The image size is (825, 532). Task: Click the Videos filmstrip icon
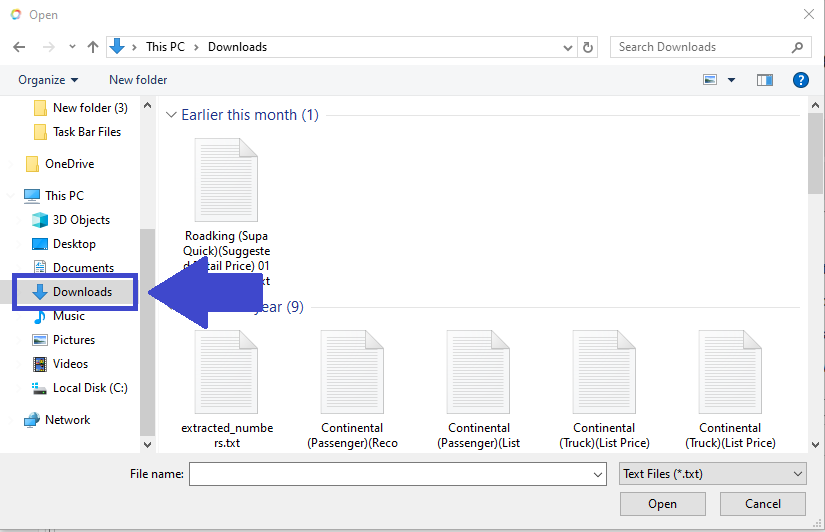point(39,364)
